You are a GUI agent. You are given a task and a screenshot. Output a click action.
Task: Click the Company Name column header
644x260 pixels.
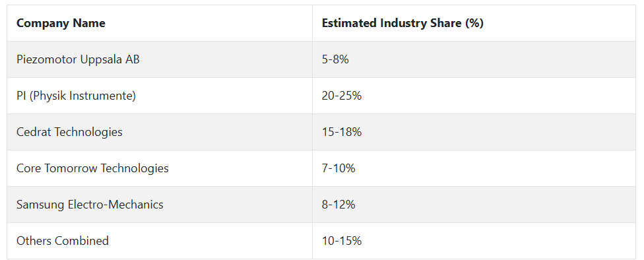click(x=61, y=23)
